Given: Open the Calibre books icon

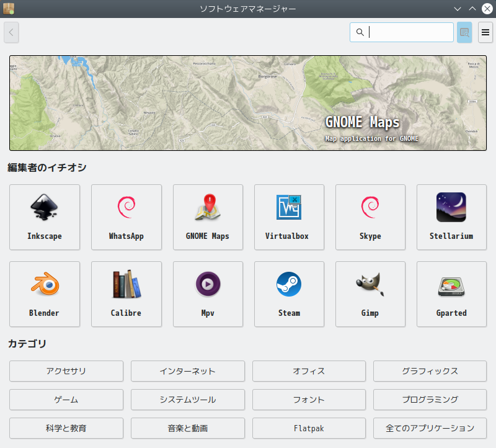Looking at the screenshot, I should click(x=126, y=284).
